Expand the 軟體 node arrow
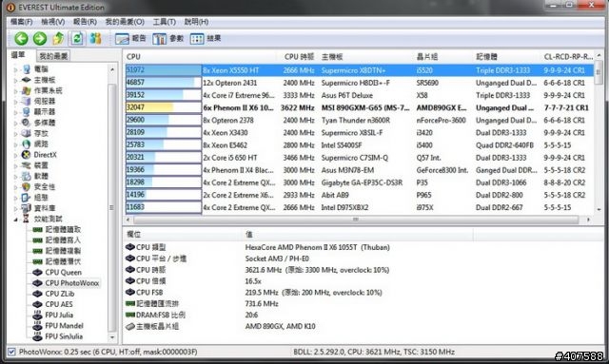 (x=16, y=177)
